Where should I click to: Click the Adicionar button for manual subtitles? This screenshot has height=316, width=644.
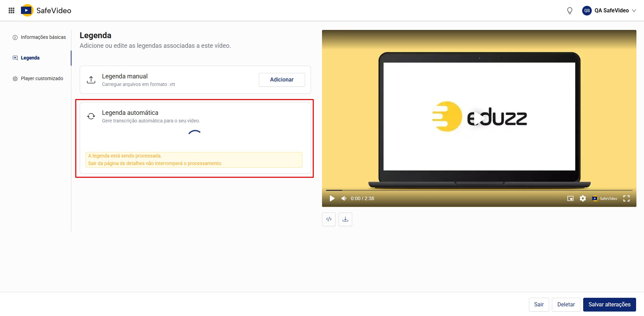282,80
